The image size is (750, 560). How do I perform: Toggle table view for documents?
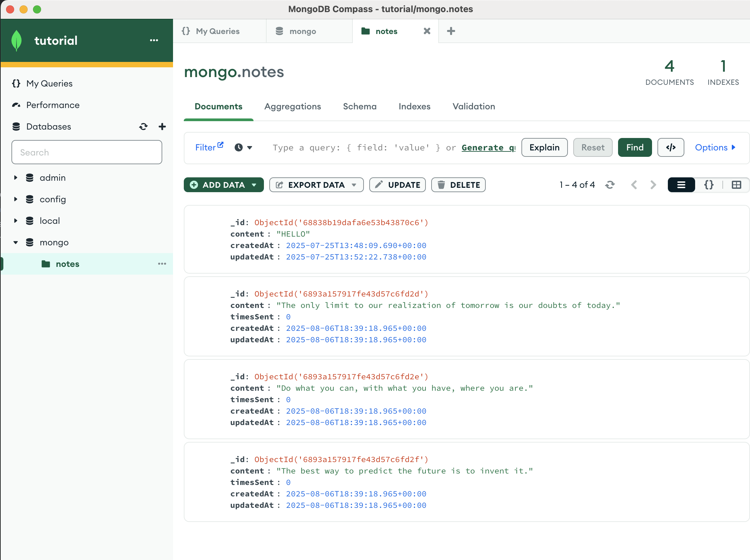(x=737, y=185)
